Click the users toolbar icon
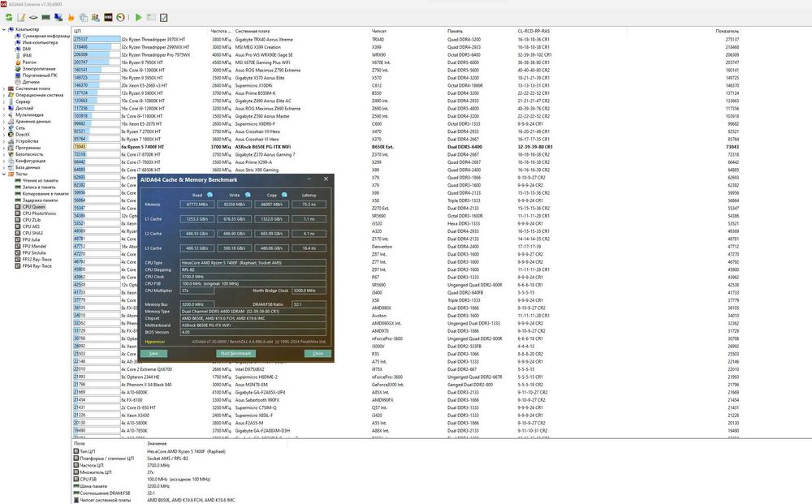 click(96, 18)
